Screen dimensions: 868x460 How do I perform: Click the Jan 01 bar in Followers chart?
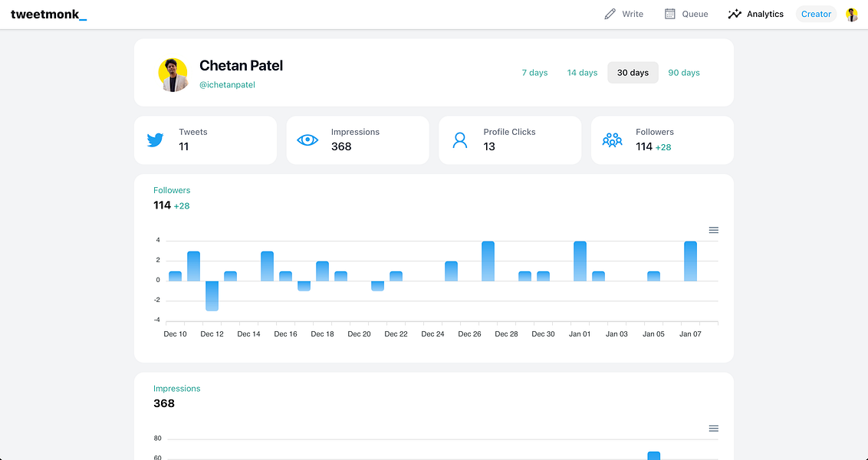pos(580,261)
